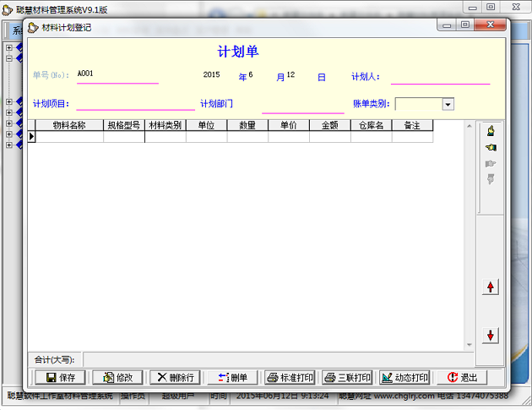Image resolution: width=532 pixels, height=410 pixels.
Task: Click the 删除行 (Delete row) button
Action: [x=174, y=377]
